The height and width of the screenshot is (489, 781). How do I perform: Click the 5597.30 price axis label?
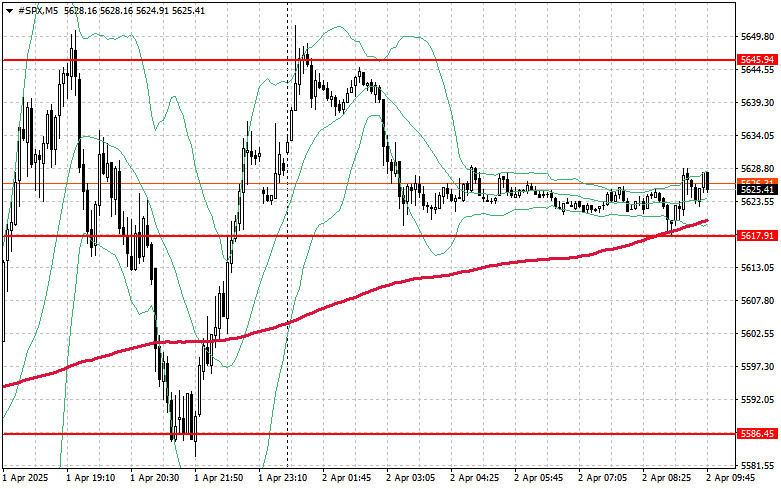[757, 367]
